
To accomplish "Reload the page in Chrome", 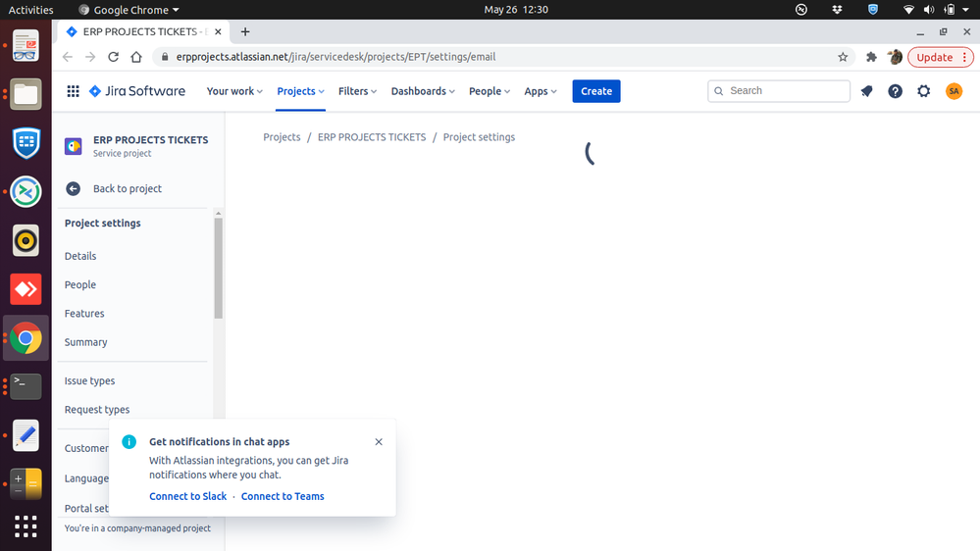I will tap(113, 57).
